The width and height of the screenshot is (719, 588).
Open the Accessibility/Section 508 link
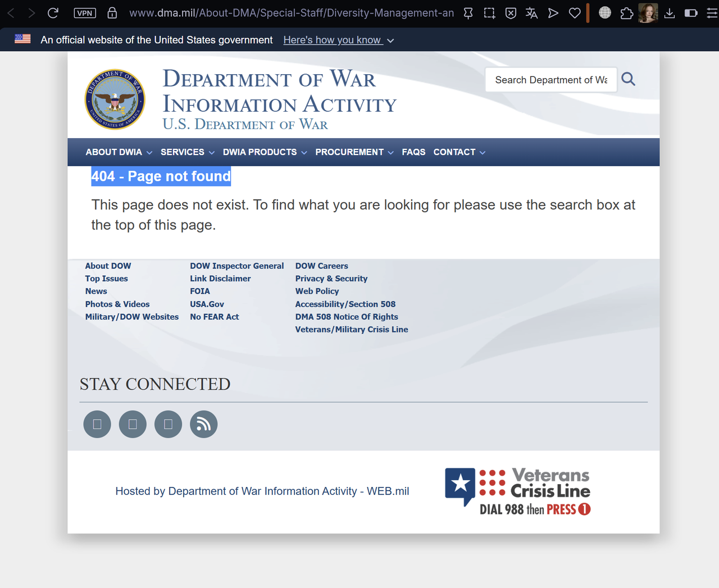345,304
